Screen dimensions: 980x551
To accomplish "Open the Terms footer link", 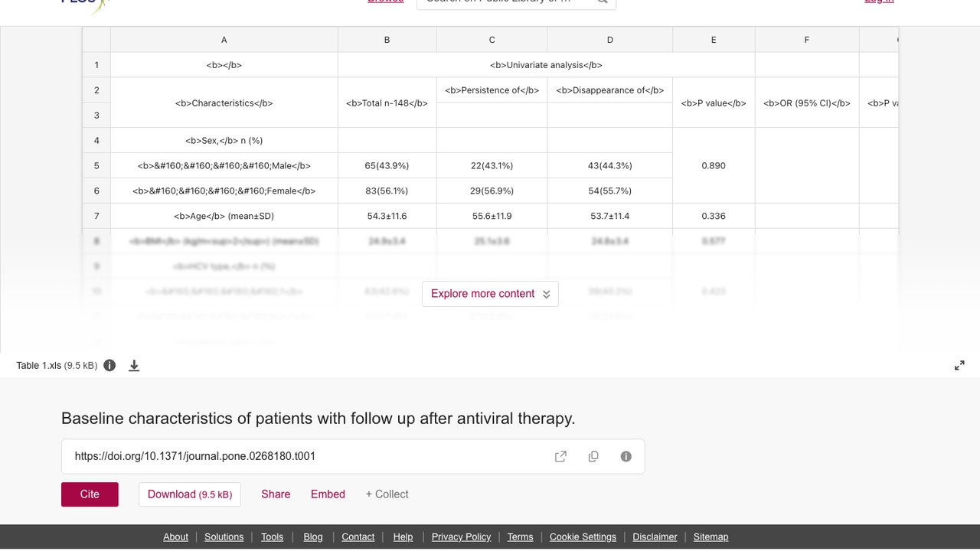I will (520, 537).
